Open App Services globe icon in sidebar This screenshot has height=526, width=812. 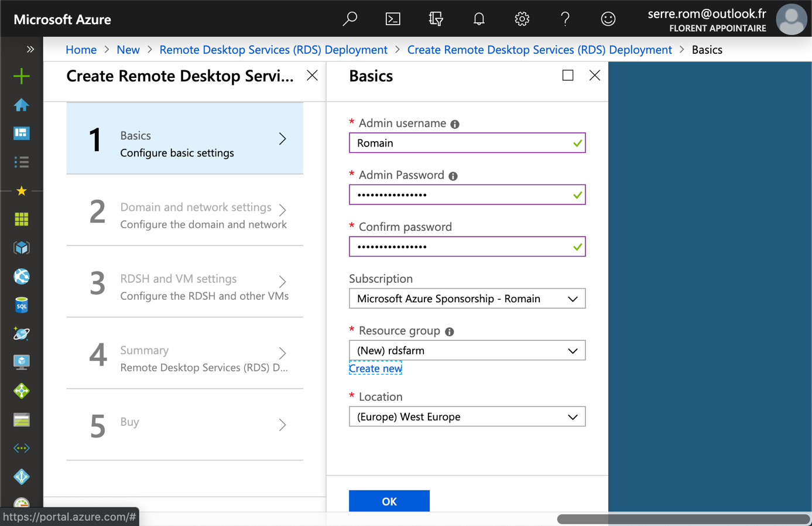pos(22,276)
